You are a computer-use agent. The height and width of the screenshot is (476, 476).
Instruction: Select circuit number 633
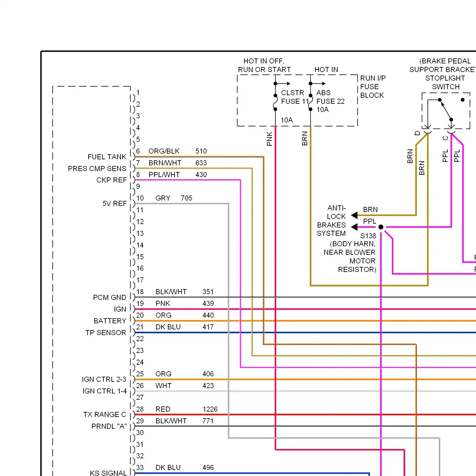click(x=201, y=163)
